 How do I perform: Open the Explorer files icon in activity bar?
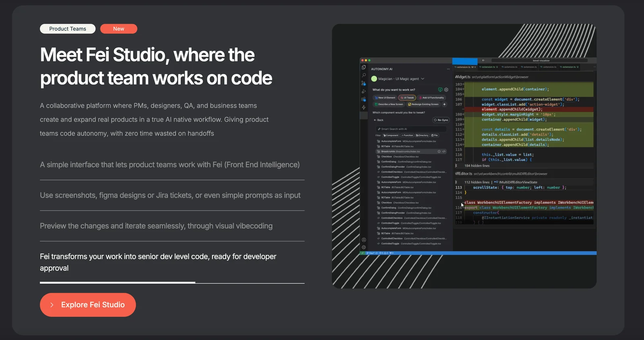coord(364,67)
